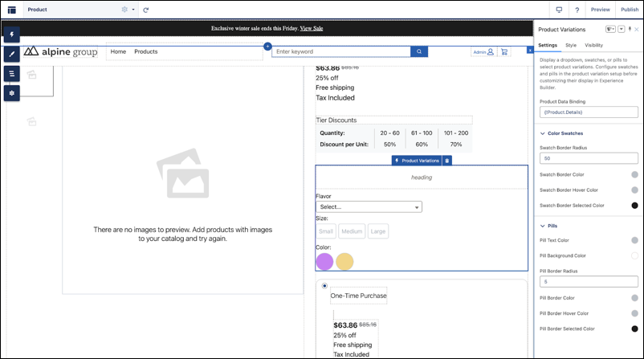The height and width of the screenshot is (359, 644).
Task: Go to the Products nav item
Action: [146, 51]
